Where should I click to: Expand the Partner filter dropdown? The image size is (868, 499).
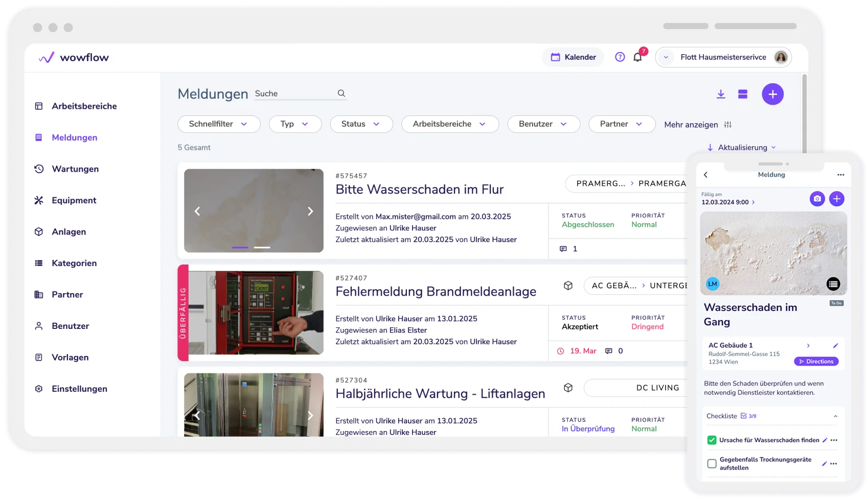tap(622, 124)
